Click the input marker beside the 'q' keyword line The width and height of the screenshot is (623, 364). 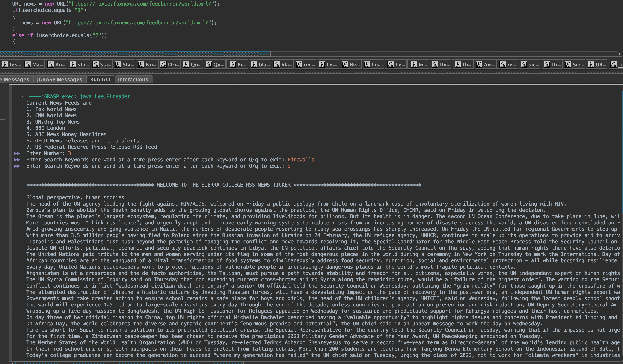(17, 166)
